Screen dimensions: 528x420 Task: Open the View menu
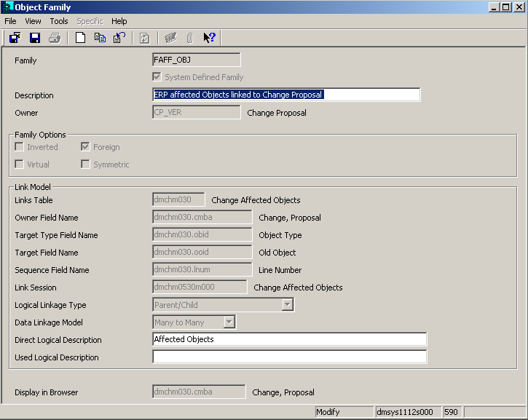pyautogui.click(x=33, y=21)
